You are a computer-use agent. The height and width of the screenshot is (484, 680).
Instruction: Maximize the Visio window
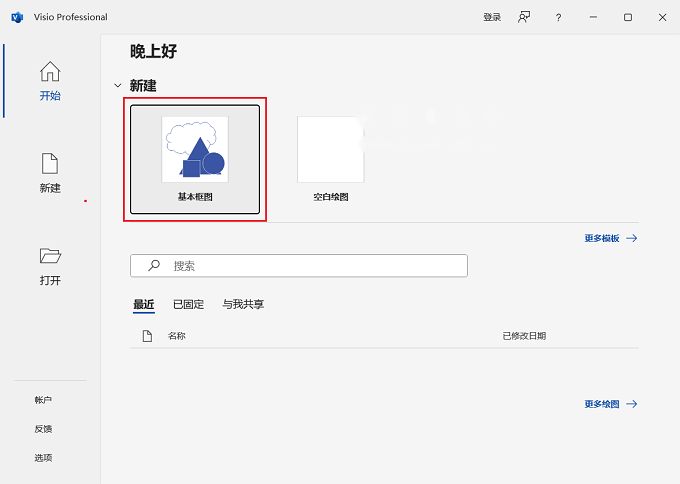pyautogui.click(x=628, y=17)
